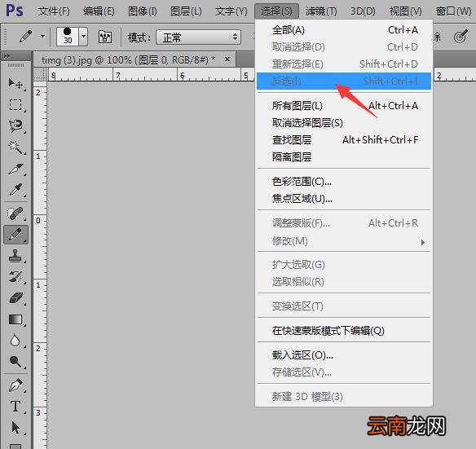Screen dimensions: 476x449
Task: Select the Blur tool
Action: 15,341
